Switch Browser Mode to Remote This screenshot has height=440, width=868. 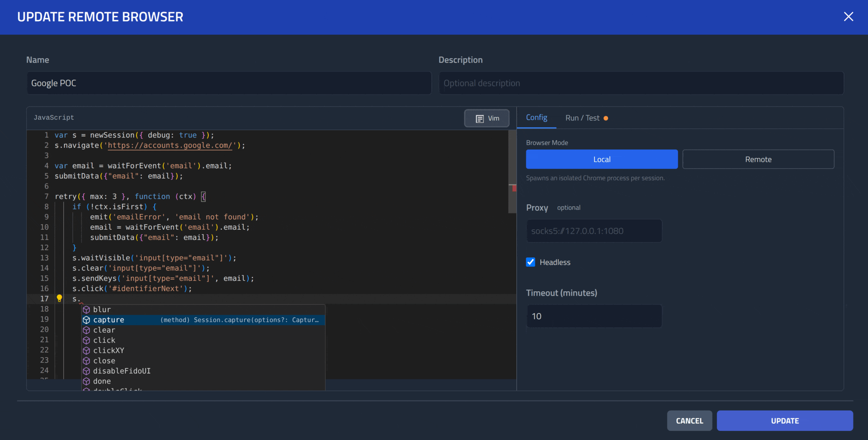pyautogui.click(x=758, y=159)
